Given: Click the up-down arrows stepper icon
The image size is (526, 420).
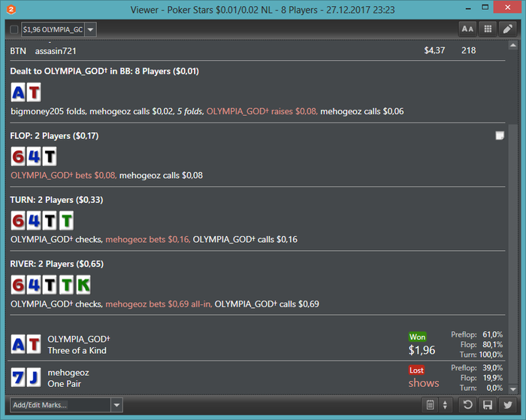Looking at the screenshot, I should point(445,405).
